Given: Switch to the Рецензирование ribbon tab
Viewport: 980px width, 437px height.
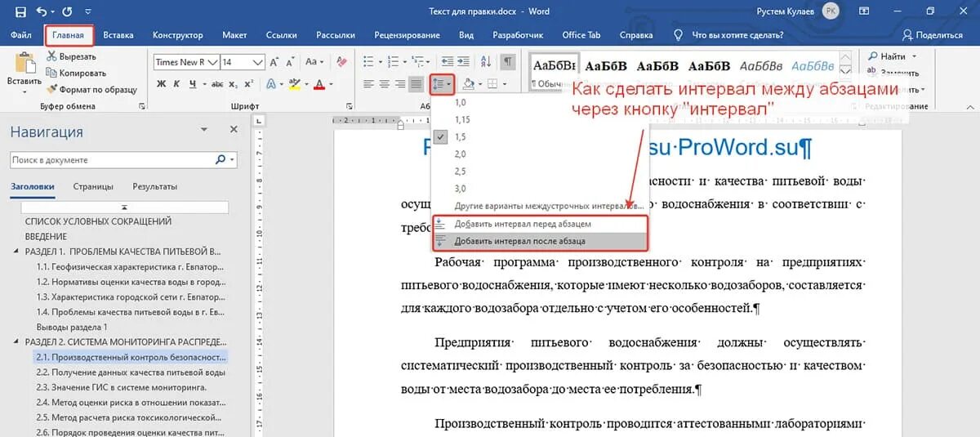Looking at the screenshot, I should click(407, 35).
